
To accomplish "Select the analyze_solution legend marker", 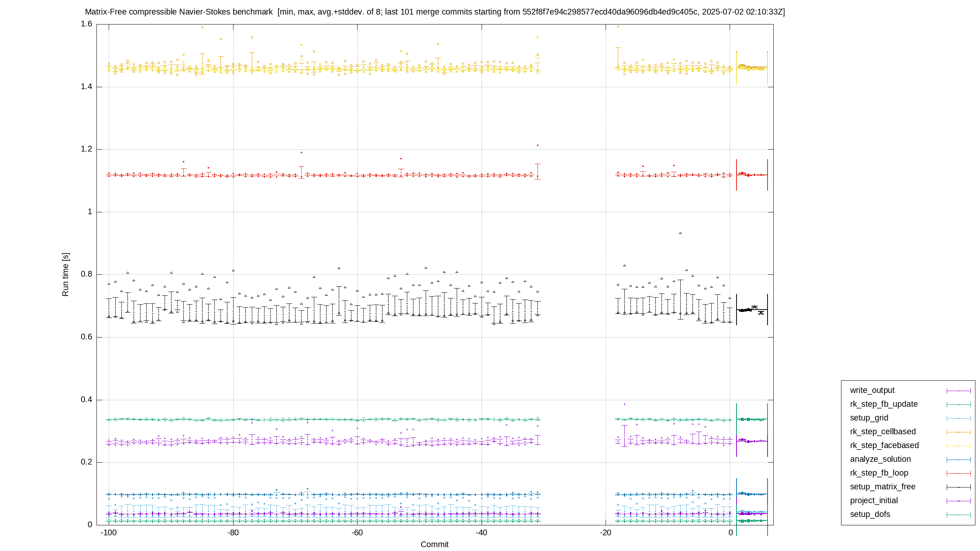I will 959,460.
